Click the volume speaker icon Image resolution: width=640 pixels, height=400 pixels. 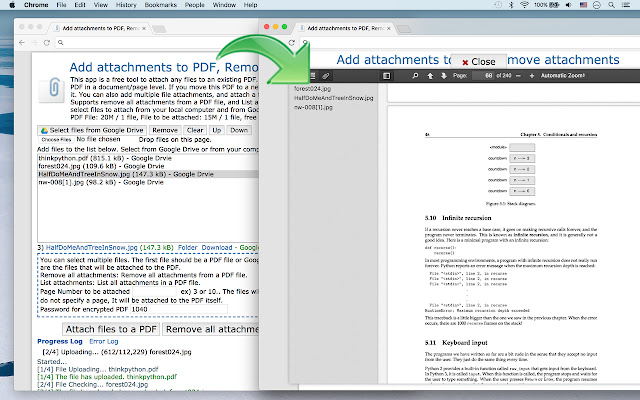pyautogui.click(x=569, y=5)
